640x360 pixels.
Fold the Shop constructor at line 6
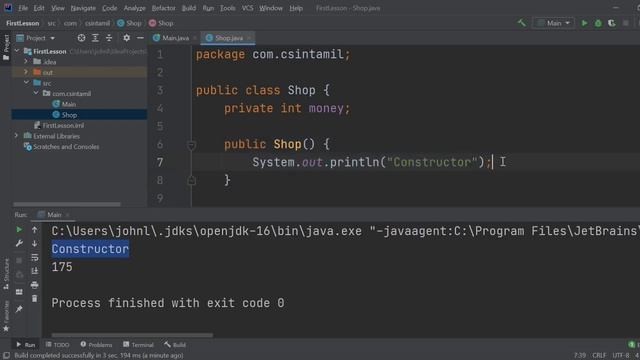191,144
